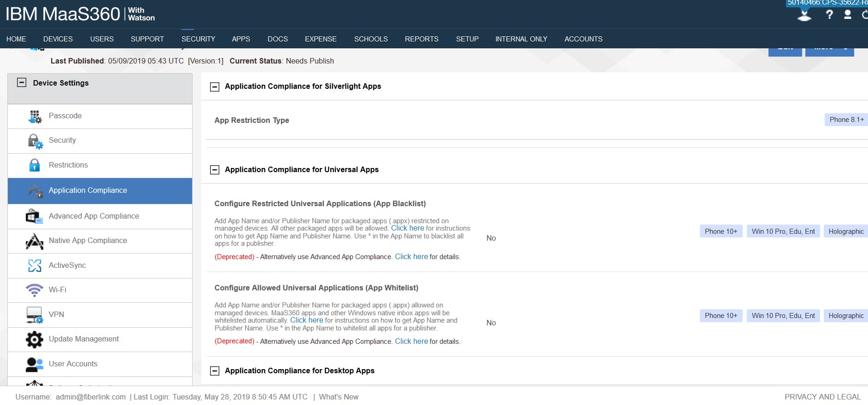Open the Update Management gear icon
This screenshot has width=868, height=405.
[35, 340]
